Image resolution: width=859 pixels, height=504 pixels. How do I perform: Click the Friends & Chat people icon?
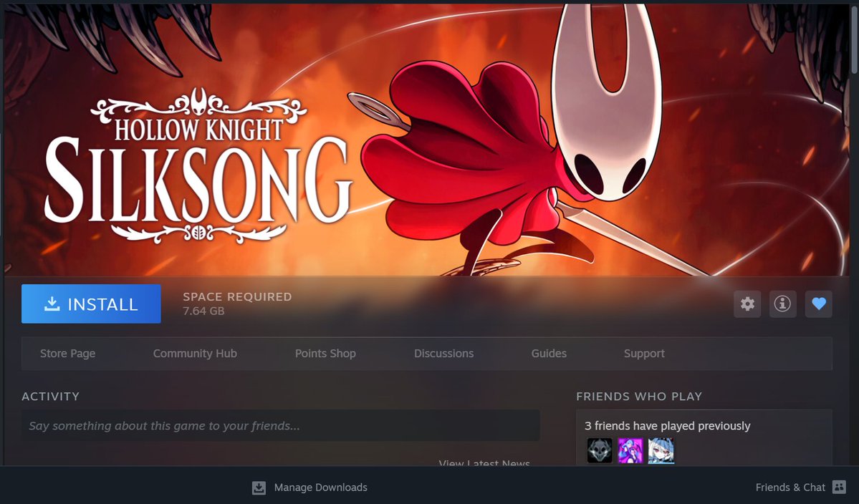pyautogui.click(x=839, y=487)
